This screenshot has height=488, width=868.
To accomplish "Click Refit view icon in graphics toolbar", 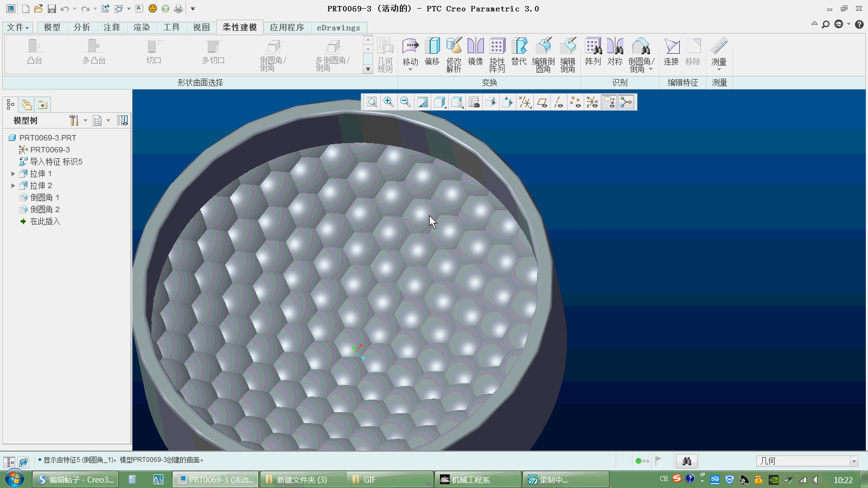I will (x=372, y=102).
